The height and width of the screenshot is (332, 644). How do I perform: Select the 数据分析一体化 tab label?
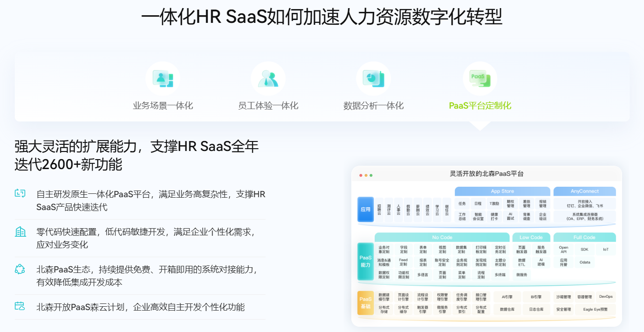pyautogui.click(x=373, y=106)
